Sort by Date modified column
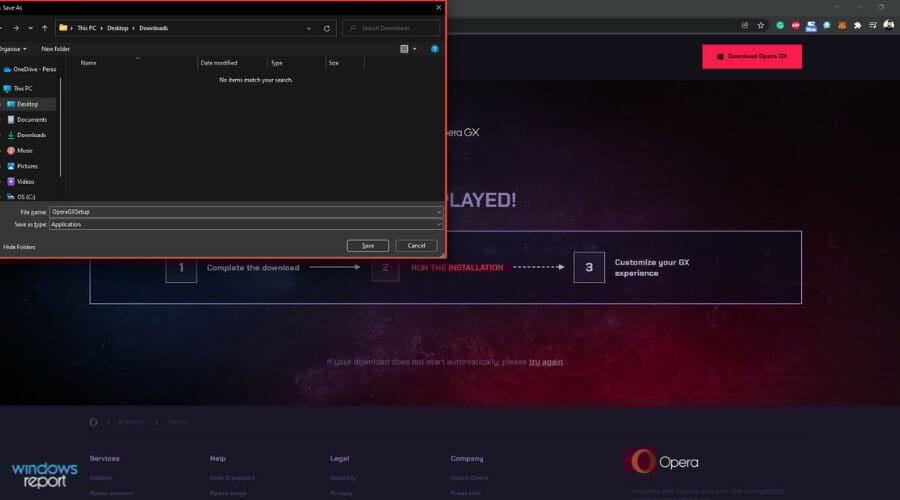 [219, 63]
